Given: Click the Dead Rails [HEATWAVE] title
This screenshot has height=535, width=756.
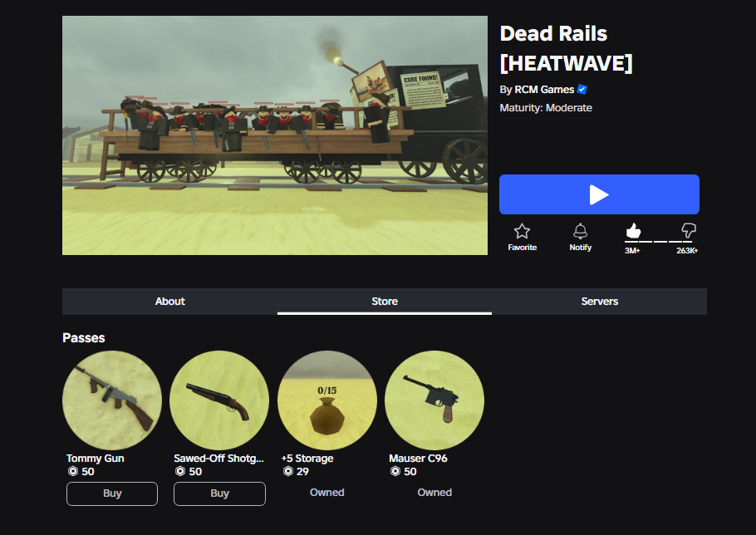Looking at the screenshot, I should pyautogui.click(x=566, y=48).
